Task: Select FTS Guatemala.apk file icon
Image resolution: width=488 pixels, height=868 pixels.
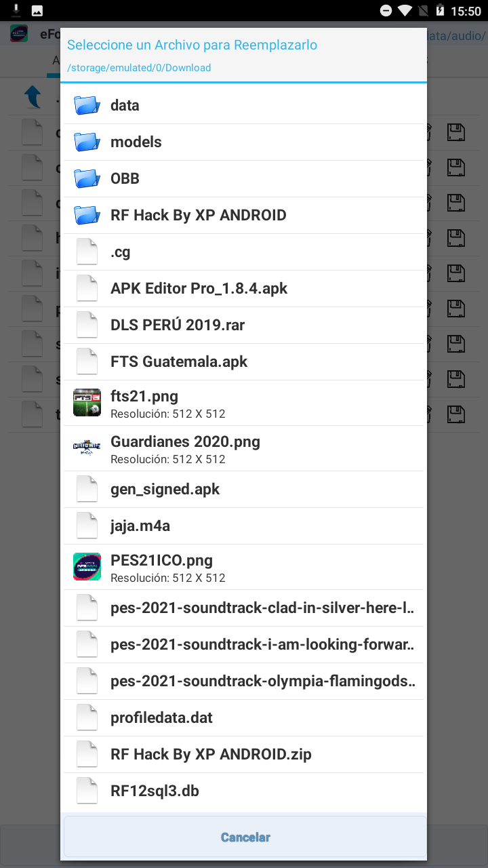Action: (x=87, y=361)
